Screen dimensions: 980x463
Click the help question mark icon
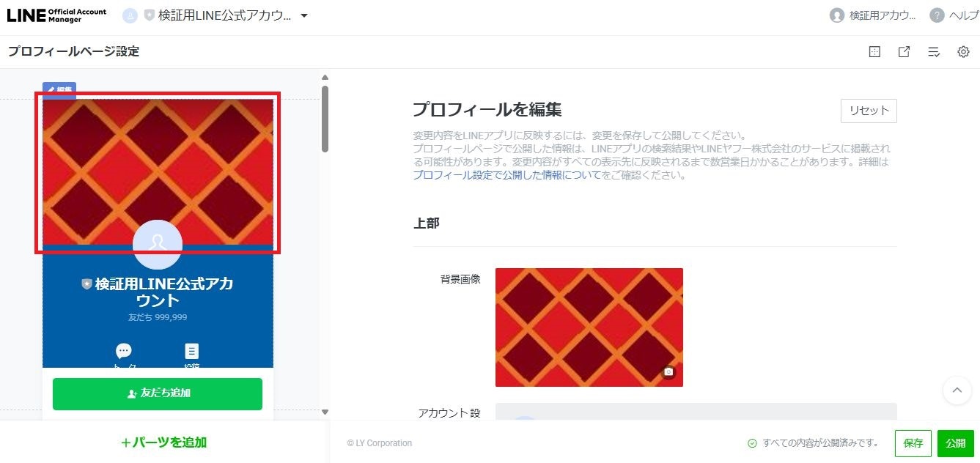[937, 15]
